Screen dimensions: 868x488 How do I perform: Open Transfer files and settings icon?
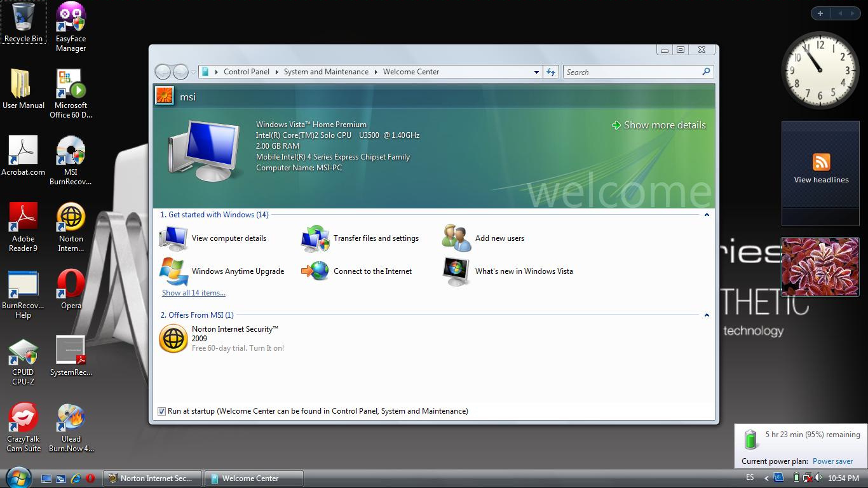click(315, 239)
